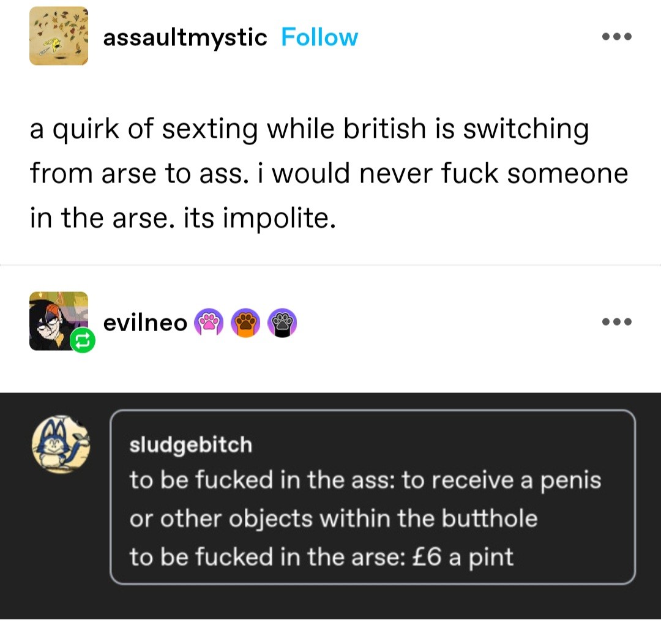Image resolution: width=661 pixels, height=644 pixels.
Task: Click the reply line ending with 'a penis'
Action: 365,481
